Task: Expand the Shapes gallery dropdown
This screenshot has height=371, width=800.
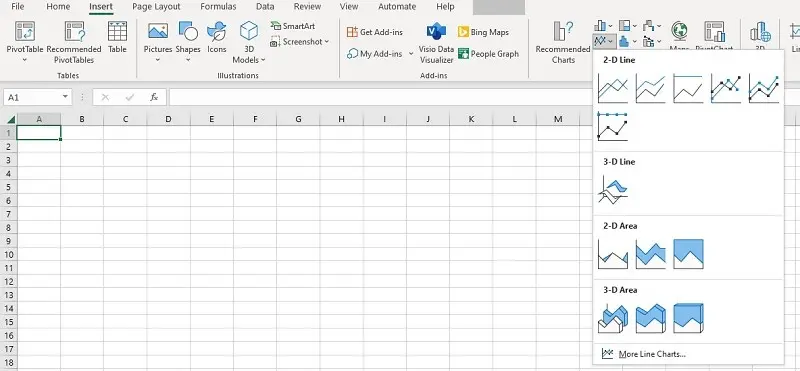Action: pos(188,60)
